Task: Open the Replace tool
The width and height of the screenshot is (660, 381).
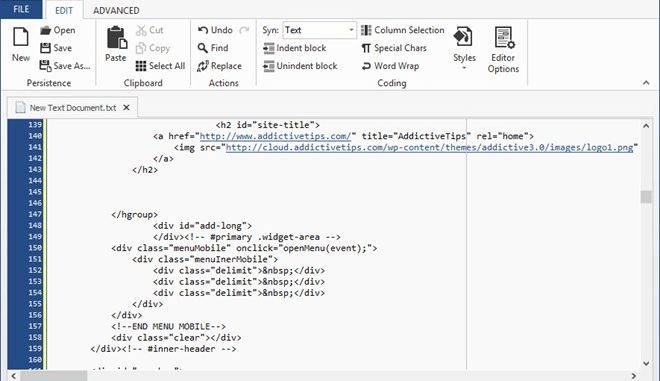Action: 219,66
